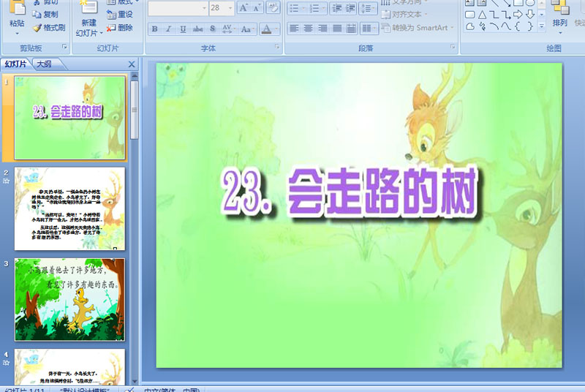The width and height of the screenshot is (585, 392).
Task: Toggle italic formatting (I)
Action: point(169,29)
